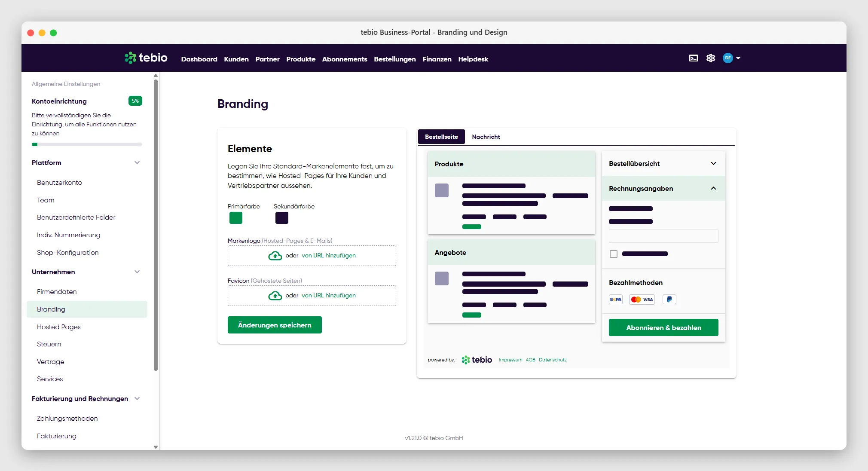Click the Produkte preview section header
Viewport: 868px width, 471px height.
tap(511, 164)
